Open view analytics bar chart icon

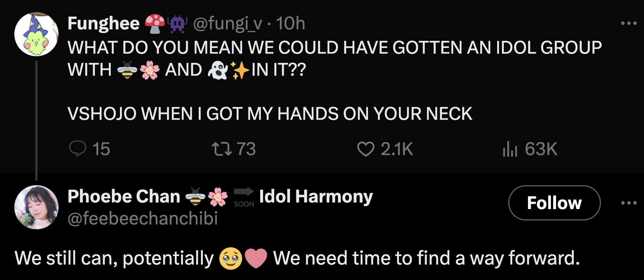pyautogui.click(x=510, y=149)
